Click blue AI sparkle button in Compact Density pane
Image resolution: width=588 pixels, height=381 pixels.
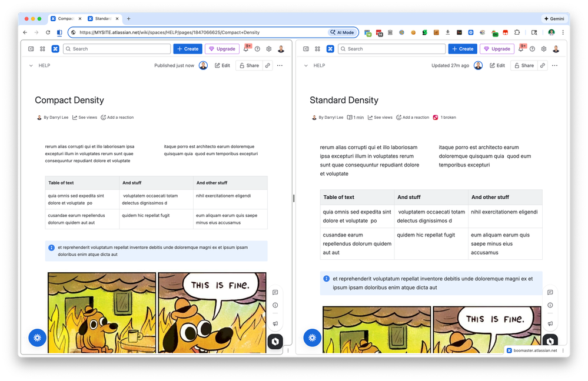(37, 337)
